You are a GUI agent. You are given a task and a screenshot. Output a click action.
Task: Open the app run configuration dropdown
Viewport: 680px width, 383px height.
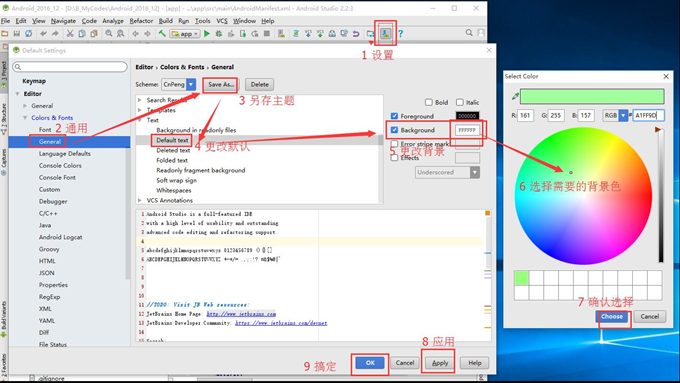point(185,33)
